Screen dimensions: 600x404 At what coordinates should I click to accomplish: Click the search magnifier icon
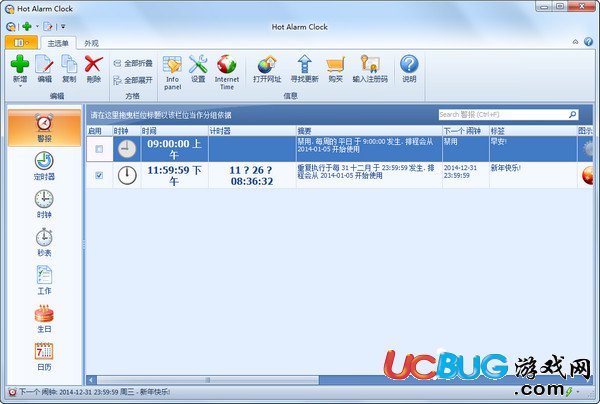pyautogui.click(x=572, y=114)
